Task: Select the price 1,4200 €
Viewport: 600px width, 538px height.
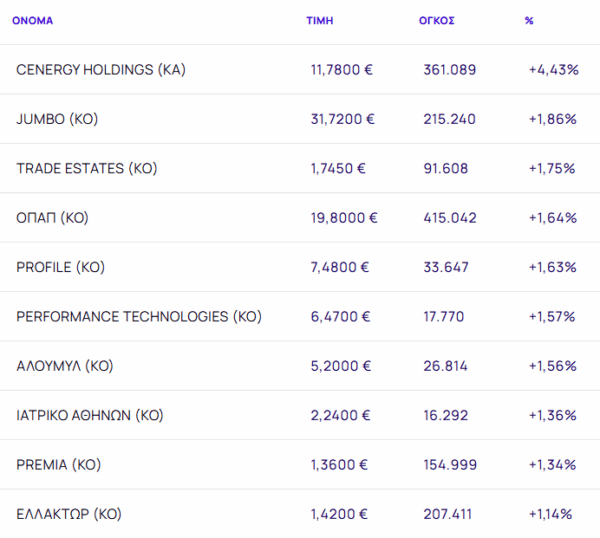Action: tap(339, 514)
